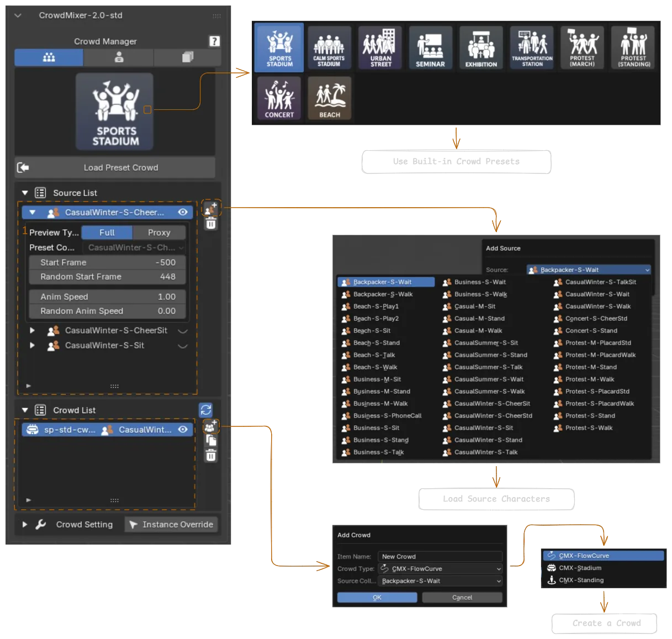Collapse the CasualWinter-S-Cheer source item
This screenshot has height=639, width=672.
(x=32, y=212)
